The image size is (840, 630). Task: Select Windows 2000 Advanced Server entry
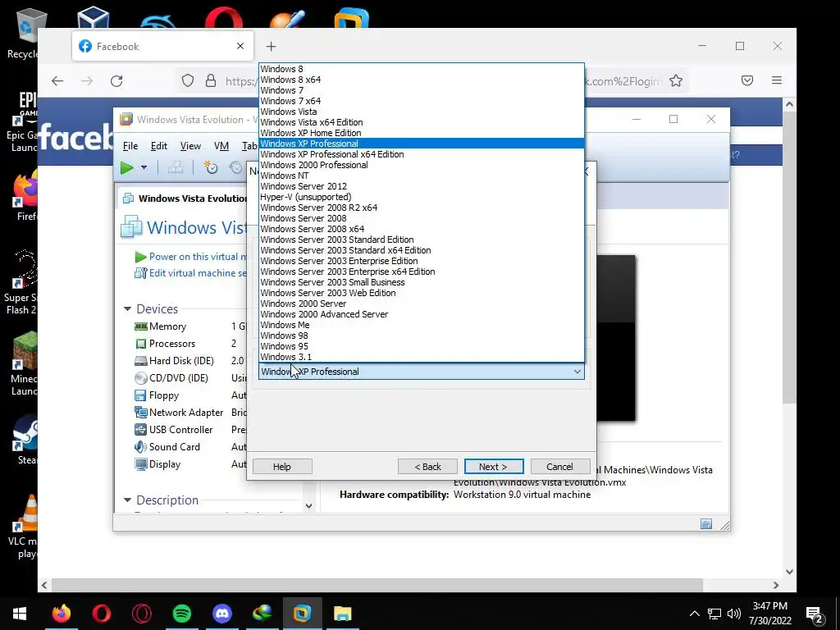421,314
